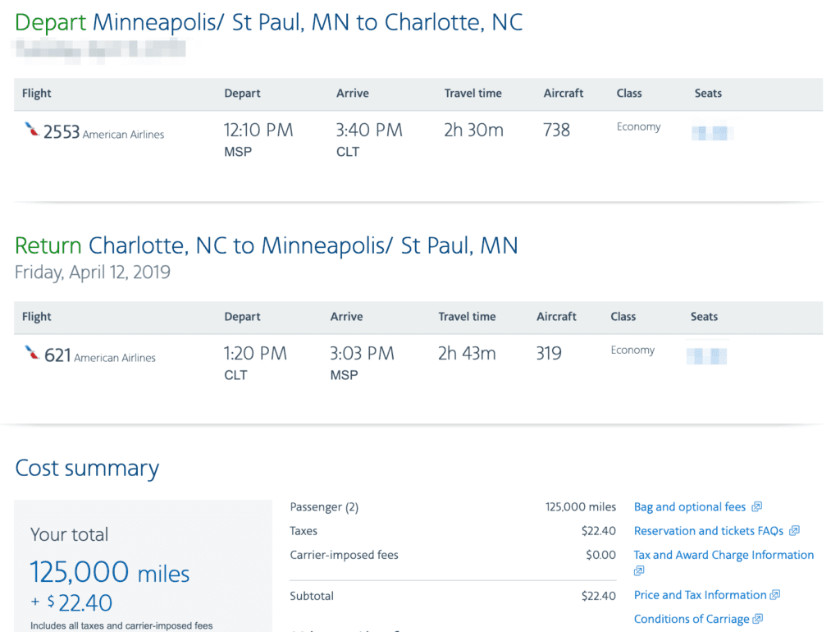Screen dimensions: 840x632
Task: Open the Bag and optional fees link
Action: (690, 507)
